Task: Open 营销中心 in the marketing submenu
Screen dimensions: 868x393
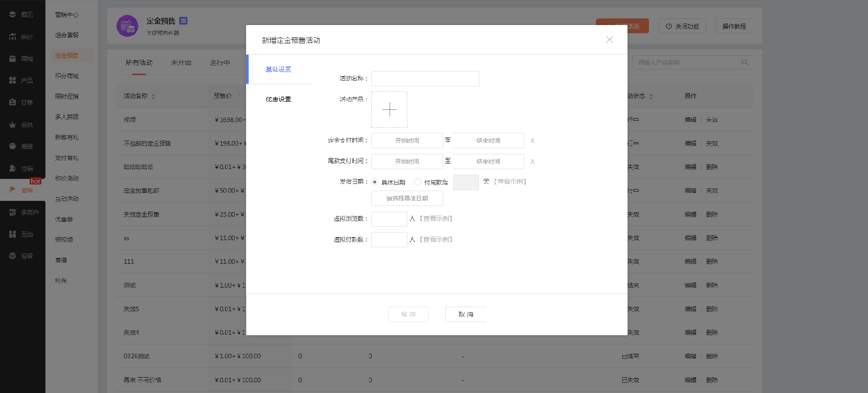Action: [67, 15]
